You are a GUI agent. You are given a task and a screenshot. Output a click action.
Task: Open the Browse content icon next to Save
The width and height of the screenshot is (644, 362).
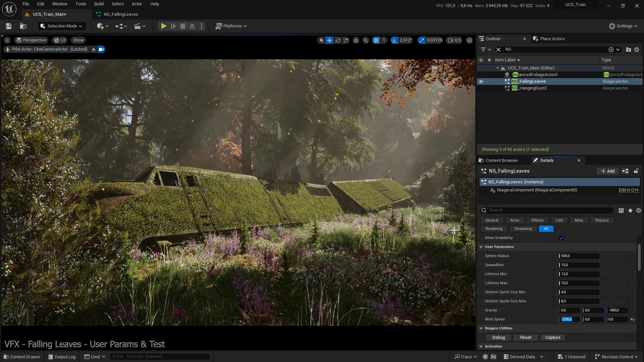point(23,26)
